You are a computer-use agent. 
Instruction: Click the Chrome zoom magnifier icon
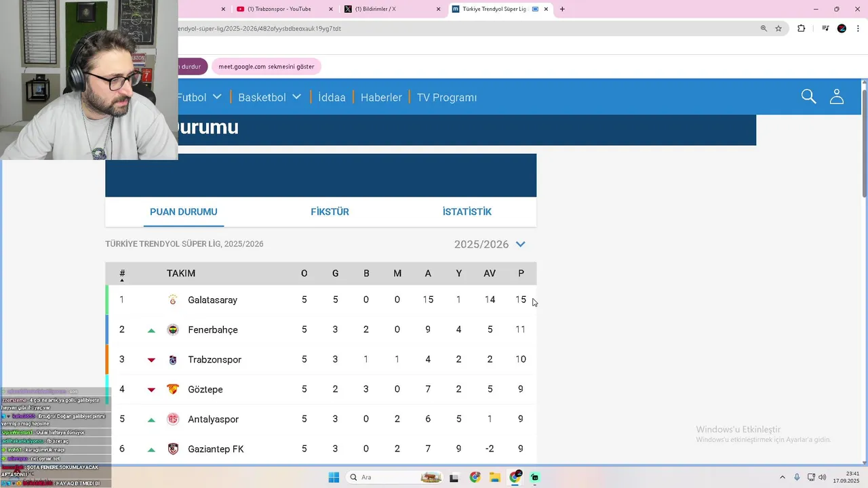[764, 28]
